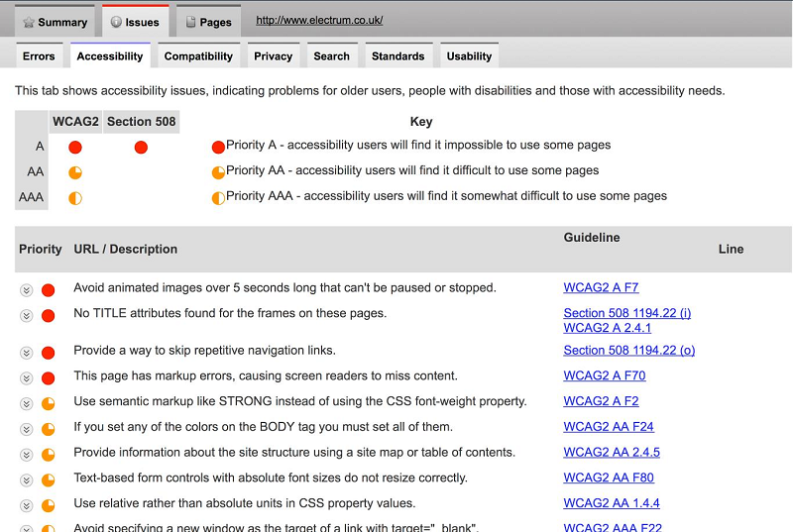Open the WCAG2 AA 1.4.4 guideline link
Viewport: 793px width, 532px height.
(612, 503)
